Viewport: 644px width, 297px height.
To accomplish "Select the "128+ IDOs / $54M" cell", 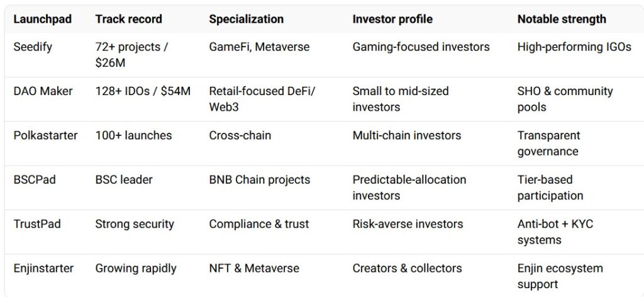I will click(x=143, y=91).
